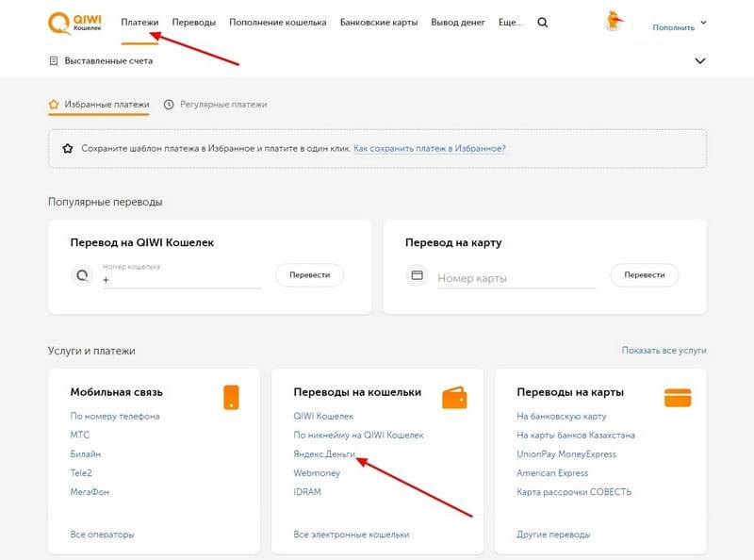The width and height of the screenshot is (754, 560).
Task: Open UnionPay MoneyExpress link
Action: pyautogui.click(x=566, y=454)
